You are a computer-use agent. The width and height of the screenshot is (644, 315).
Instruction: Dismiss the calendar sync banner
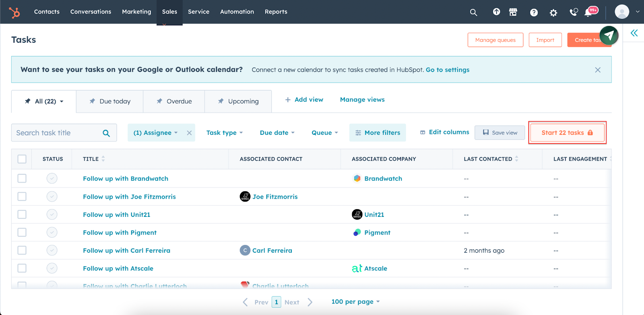click(598, 70)
